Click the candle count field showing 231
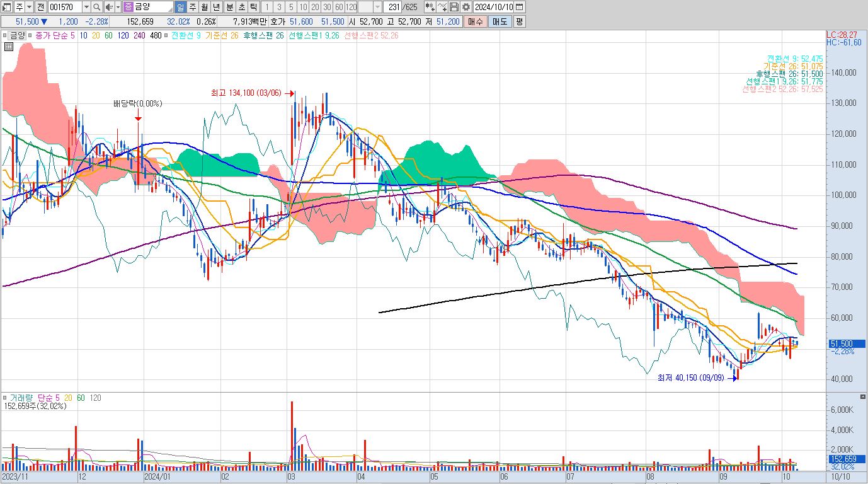The height and width of the screenshot is (484, 868). [x=393, y=7]
